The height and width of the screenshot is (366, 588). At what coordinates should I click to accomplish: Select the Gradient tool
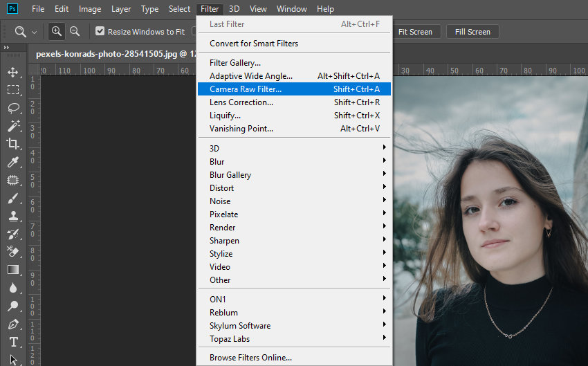click(13, 270)
